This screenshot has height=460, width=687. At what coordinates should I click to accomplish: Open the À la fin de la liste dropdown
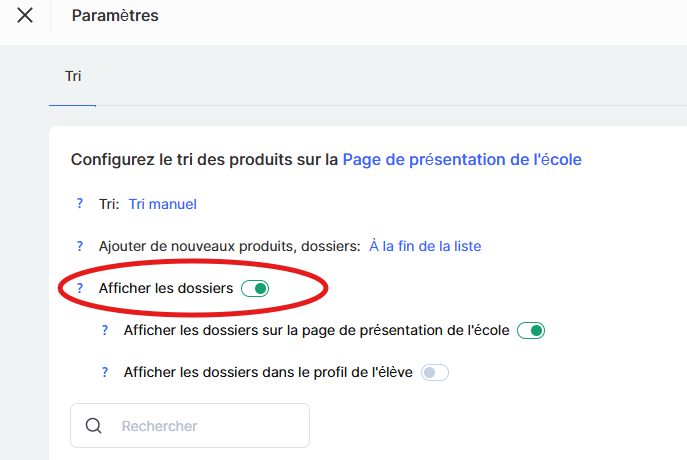[x=425, y=246]
